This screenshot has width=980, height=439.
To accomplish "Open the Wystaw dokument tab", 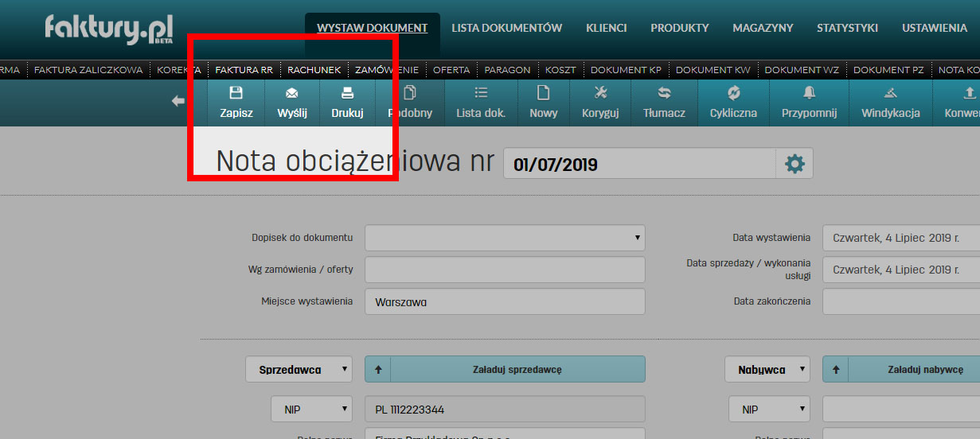I will [x=372, y=28].
